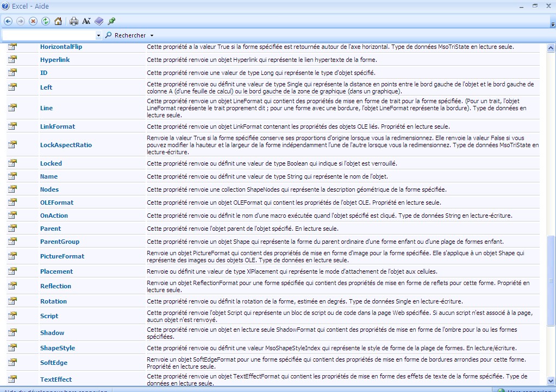
Task: Click property icon beside LinkFormat
Action: point(13,126)
